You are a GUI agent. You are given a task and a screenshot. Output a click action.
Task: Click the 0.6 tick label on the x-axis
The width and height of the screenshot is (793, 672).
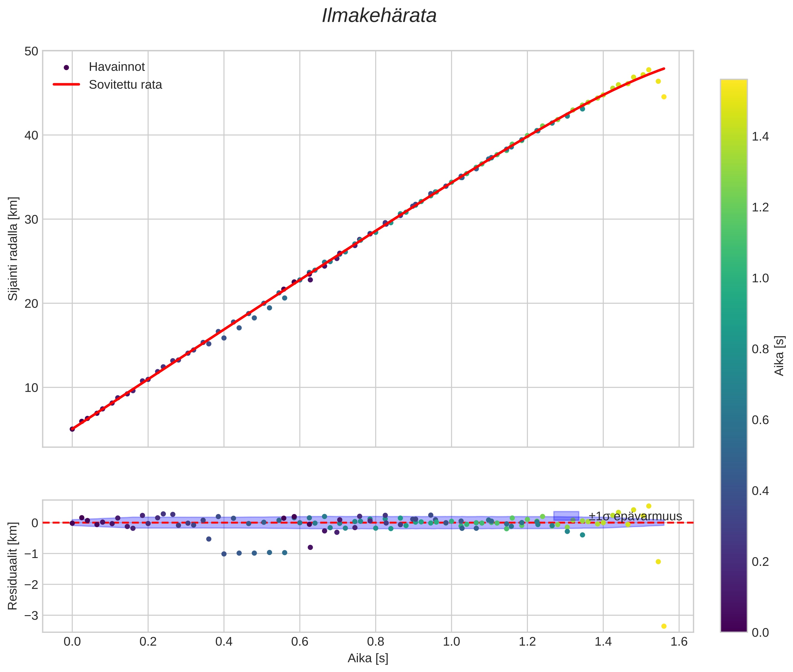[x=300, y=642]
